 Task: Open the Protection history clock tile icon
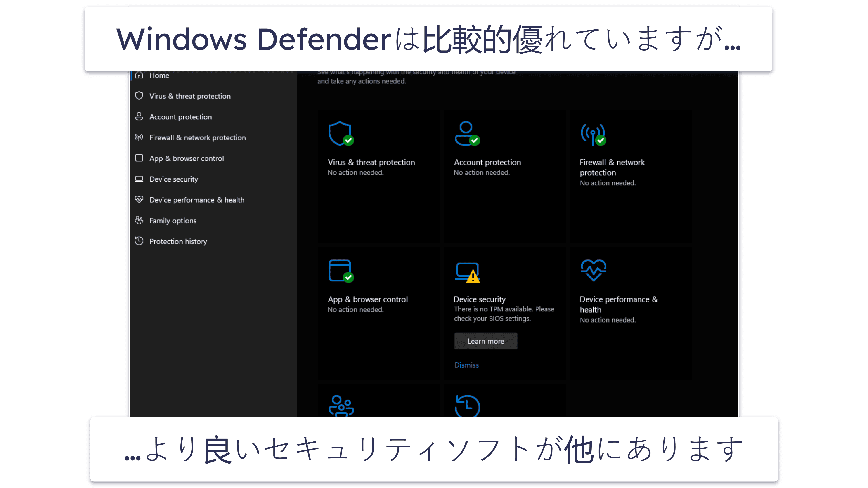click(467, 406)
